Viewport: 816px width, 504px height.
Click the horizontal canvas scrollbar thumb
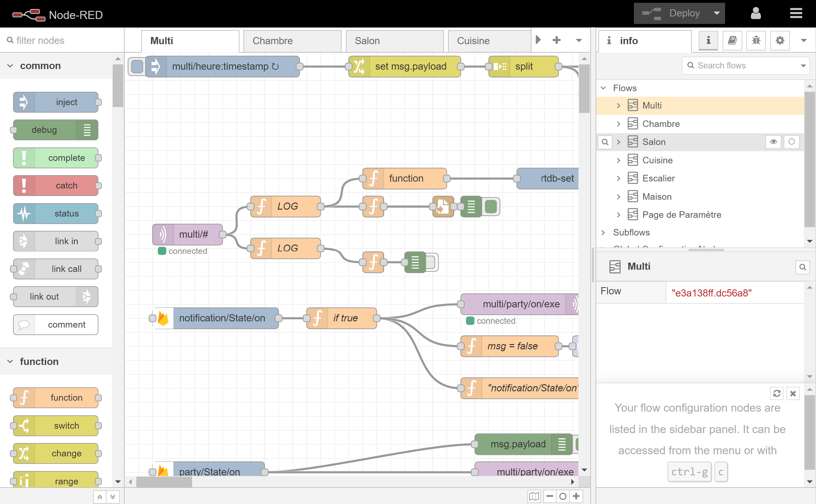click(164, 482)
